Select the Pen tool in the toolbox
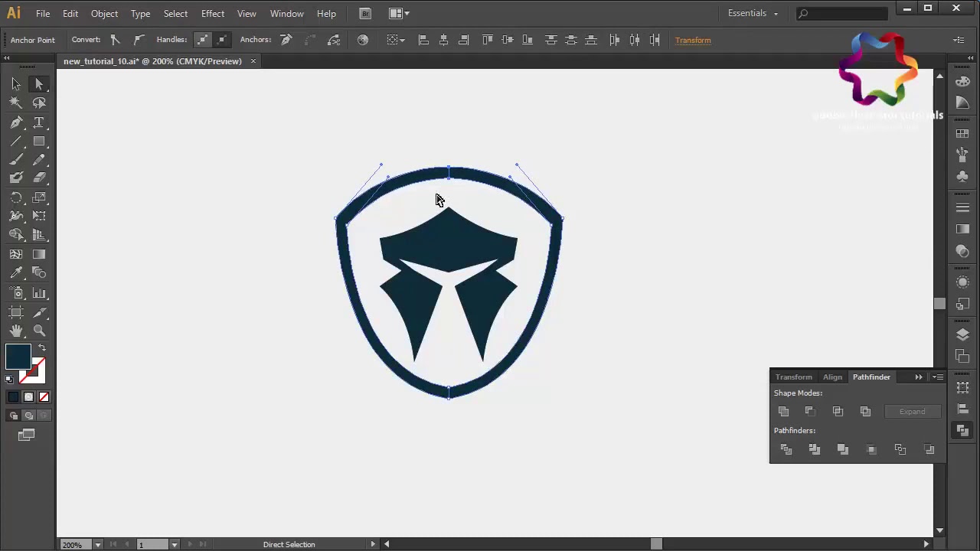Screen dimensions: 980x551 click(16, 122)
